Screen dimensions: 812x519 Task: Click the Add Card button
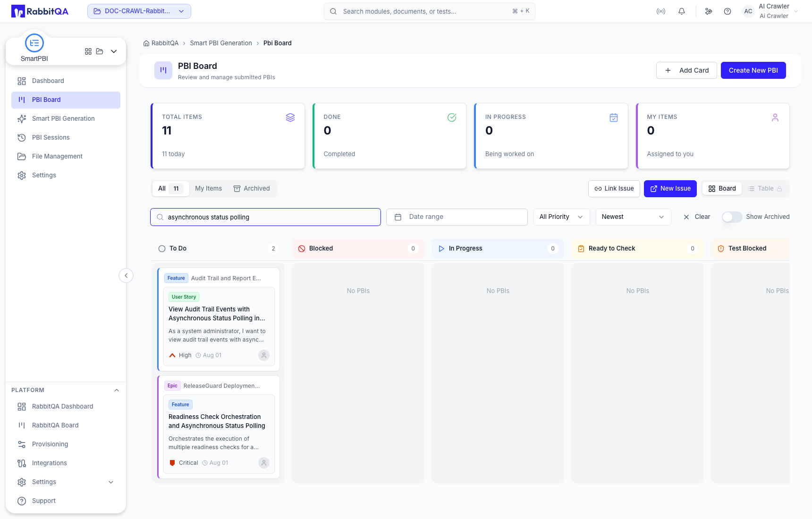pyautogui.click(x=687, y=70)
